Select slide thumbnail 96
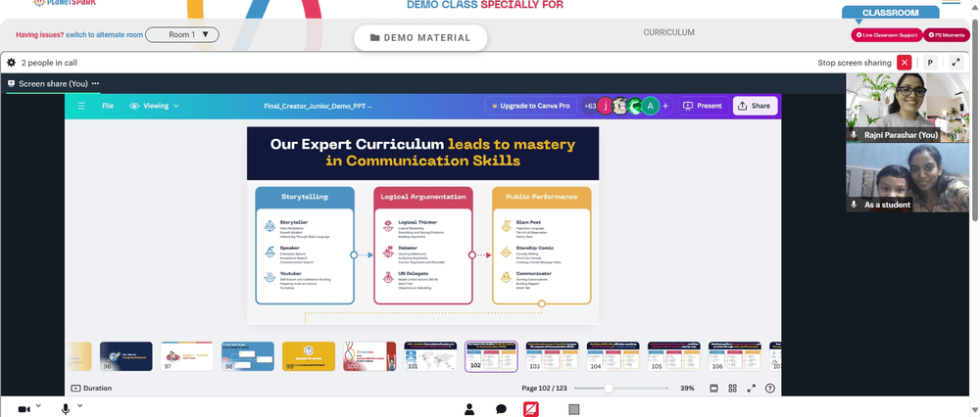 [x=126, y=356]
